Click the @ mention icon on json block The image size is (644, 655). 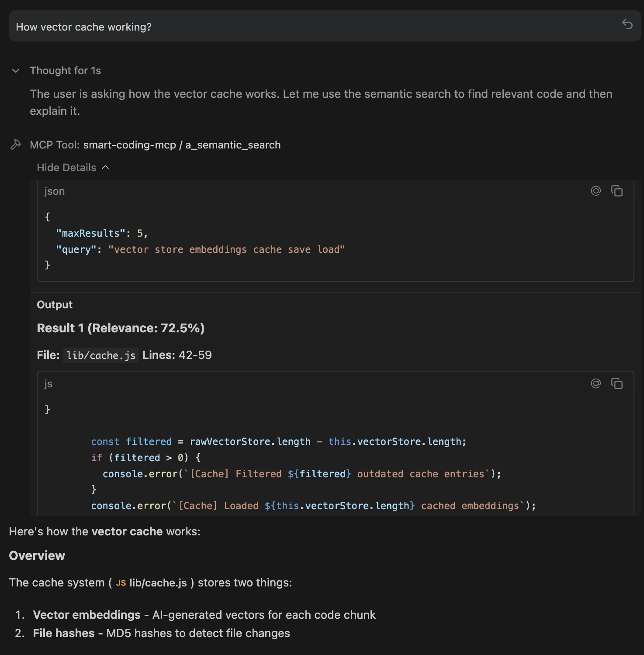point(596,191)
